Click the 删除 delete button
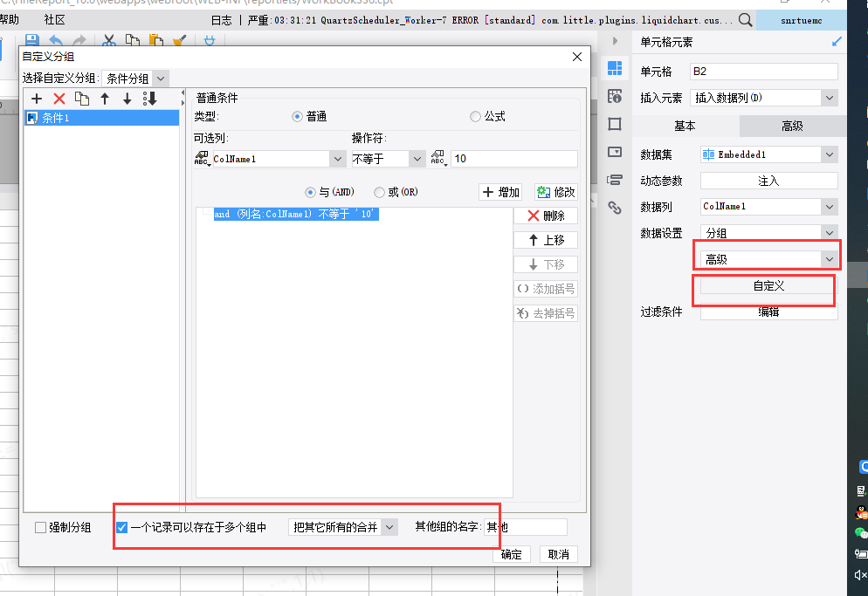The width and height of the screenshot is (868, 596). 546,216
